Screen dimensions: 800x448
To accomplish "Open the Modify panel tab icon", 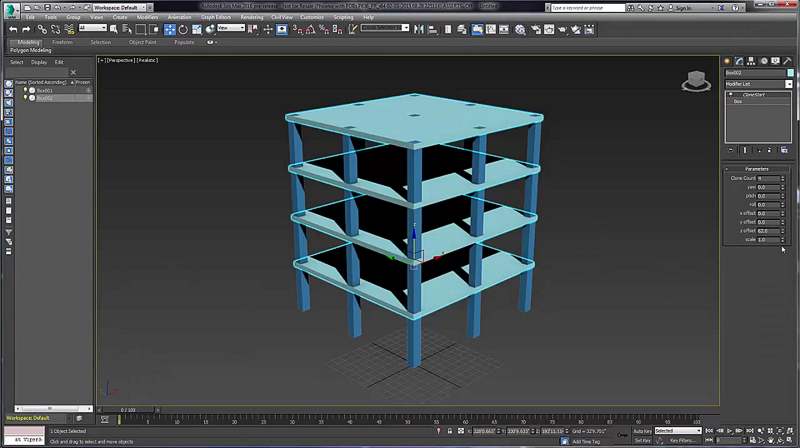I will (x=739, y=62).
